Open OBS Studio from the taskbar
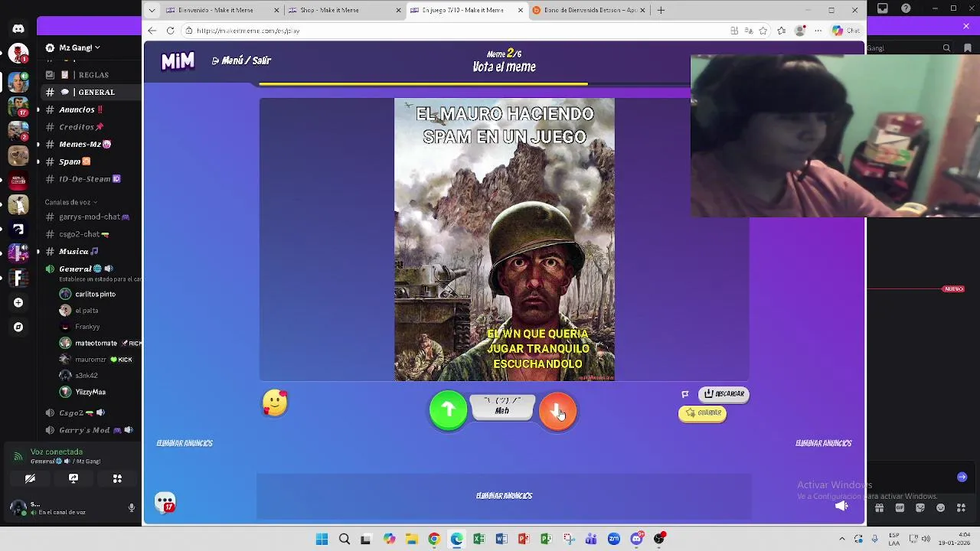980x551 pixels. [659, 540]
